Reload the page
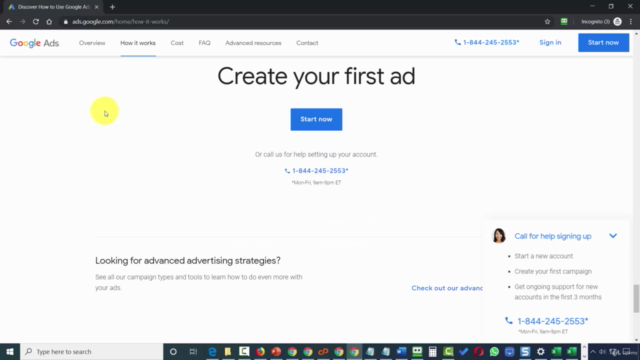Image resolution: width=640 pixels, height=360 pixels. click(36, 22)
